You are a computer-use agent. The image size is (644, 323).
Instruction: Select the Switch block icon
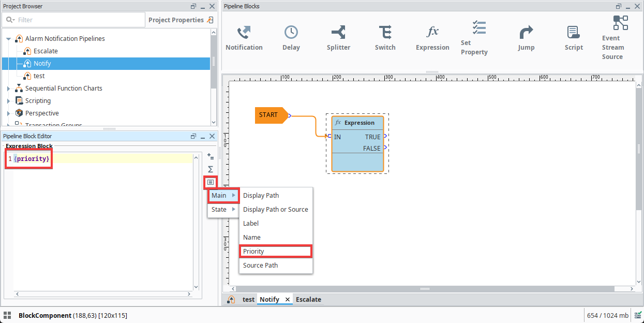tap(385, 38)
